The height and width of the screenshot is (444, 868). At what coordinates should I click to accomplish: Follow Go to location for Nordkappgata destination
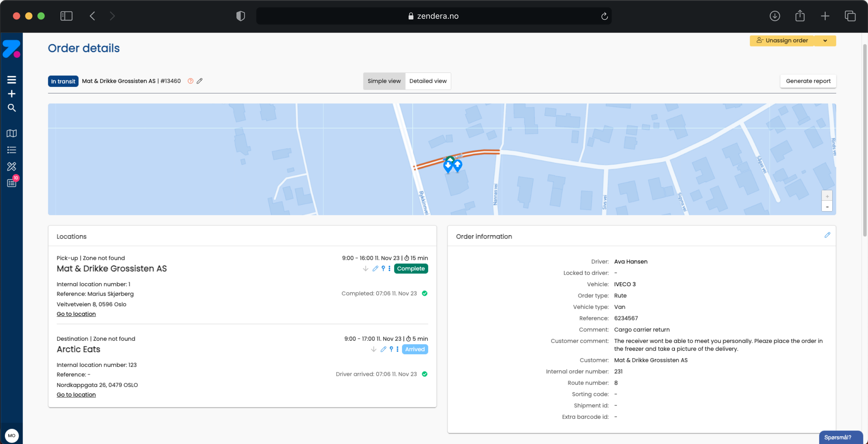(x=76, y=395)
